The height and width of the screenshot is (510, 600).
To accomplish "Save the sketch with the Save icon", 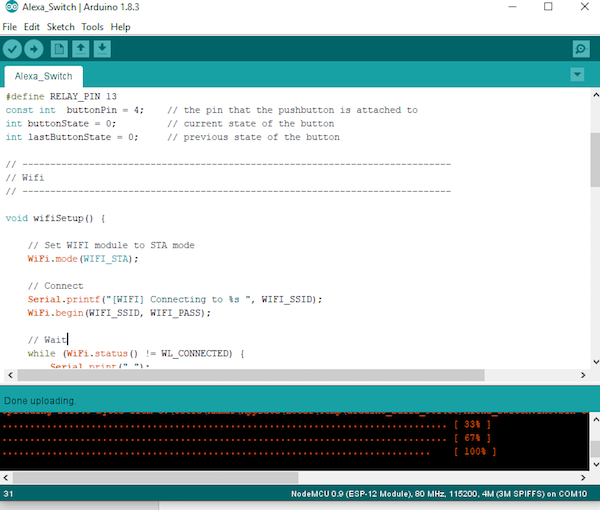I will click(102, 48).
